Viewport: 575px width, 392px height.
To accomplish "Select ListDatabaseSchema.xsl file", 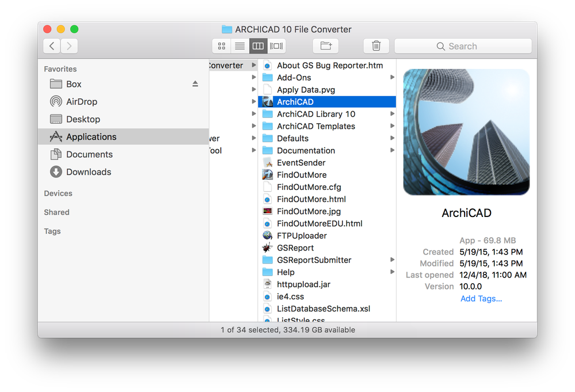I will point(327,309).
